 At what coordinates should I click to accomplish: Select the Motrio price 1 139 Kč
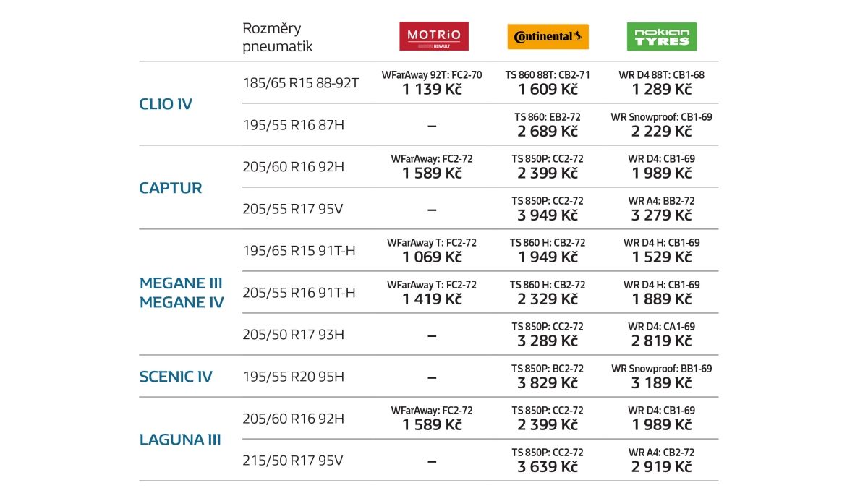pos(432,90)
